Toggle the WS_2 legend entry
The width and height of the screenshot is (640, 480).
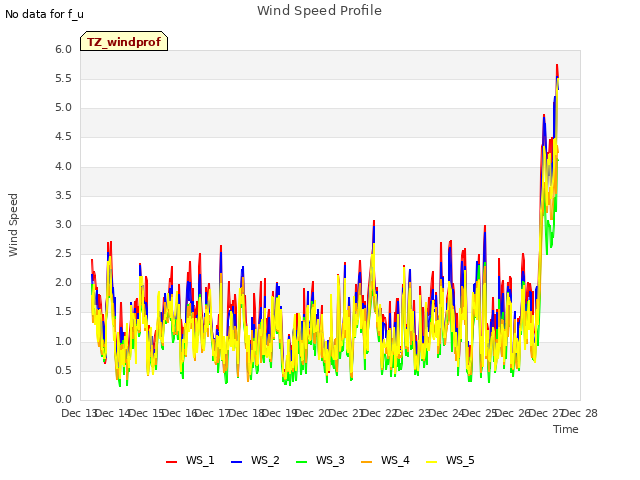(x=255, y=461)
